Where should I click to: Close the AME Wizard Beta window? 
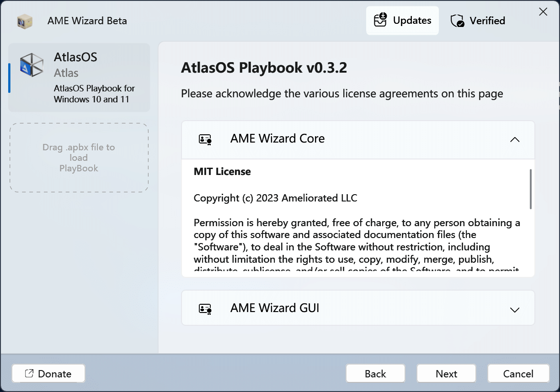543,12
